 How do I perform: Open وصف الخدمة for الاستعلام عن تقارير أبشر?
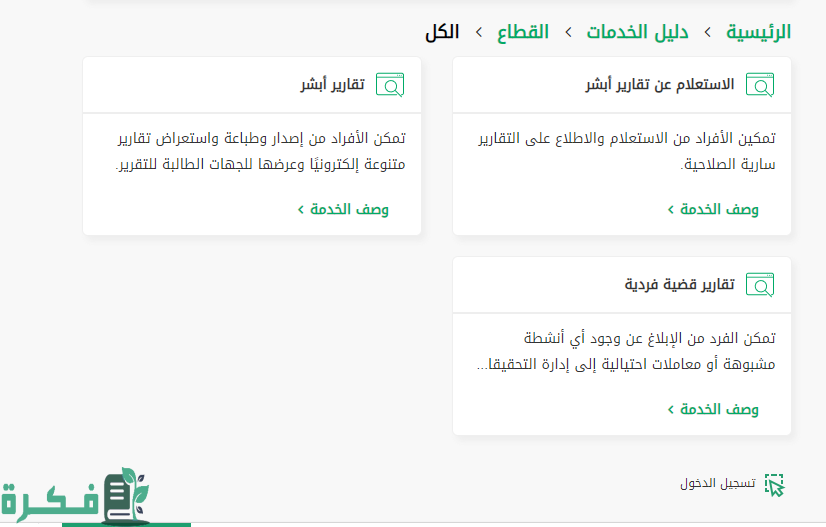pos(713,209)
